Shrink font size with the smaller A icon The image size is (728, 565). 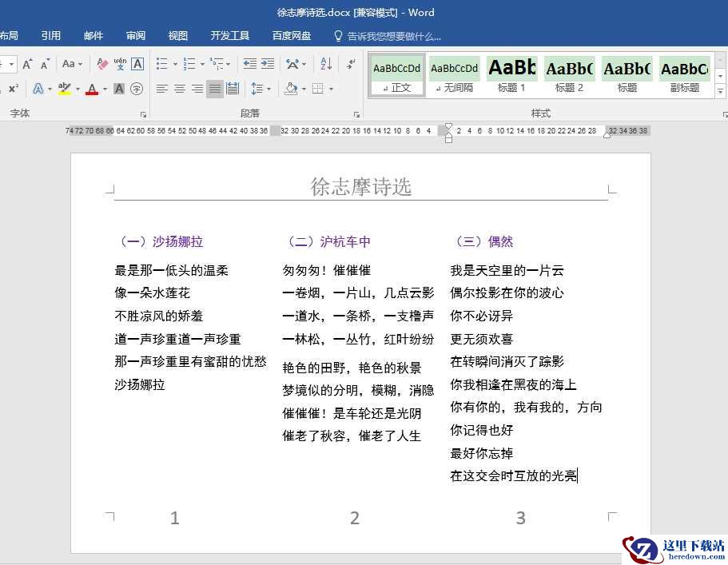tap(45, 64)
